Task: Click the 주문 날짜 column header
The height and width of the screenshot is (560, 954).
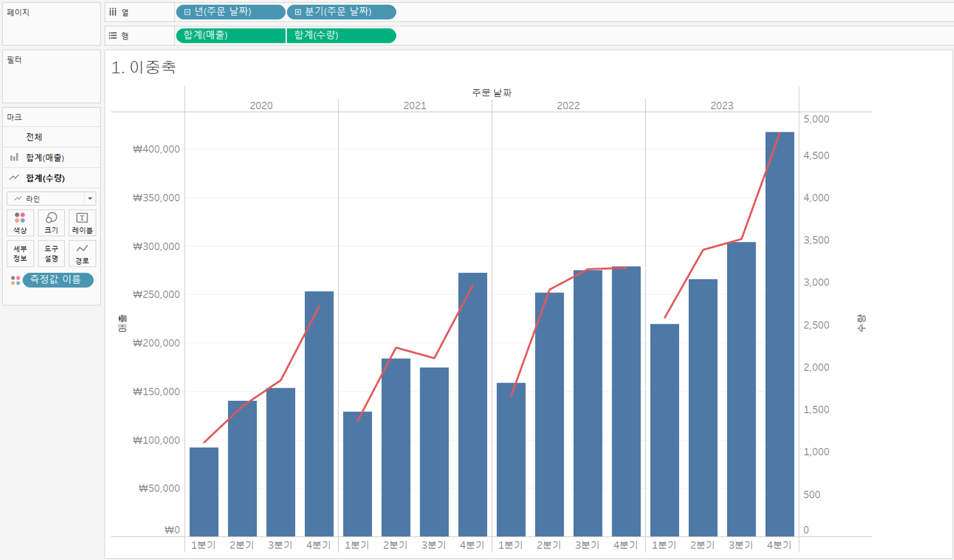Action: [492, 93]
